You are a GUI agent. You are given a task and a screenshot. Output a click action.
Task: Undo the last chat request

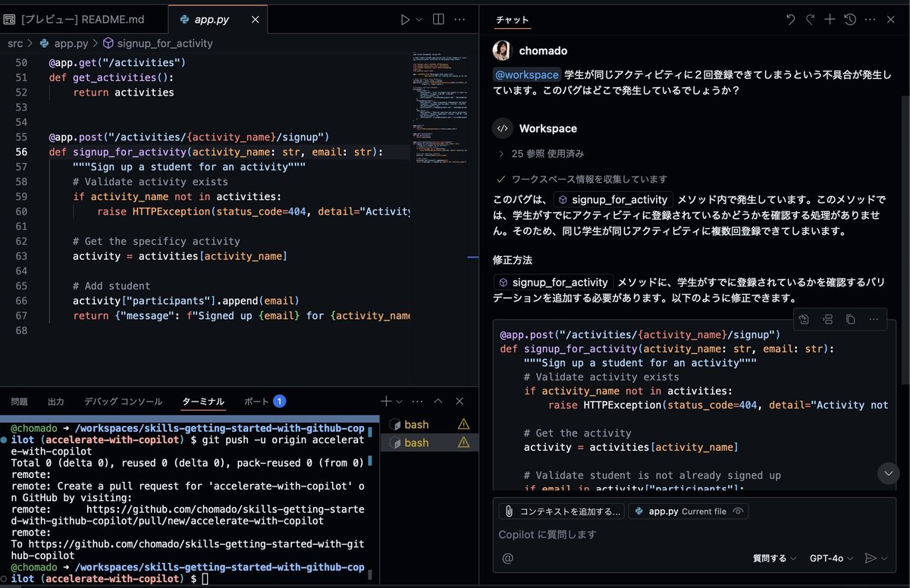pos(790,20)
